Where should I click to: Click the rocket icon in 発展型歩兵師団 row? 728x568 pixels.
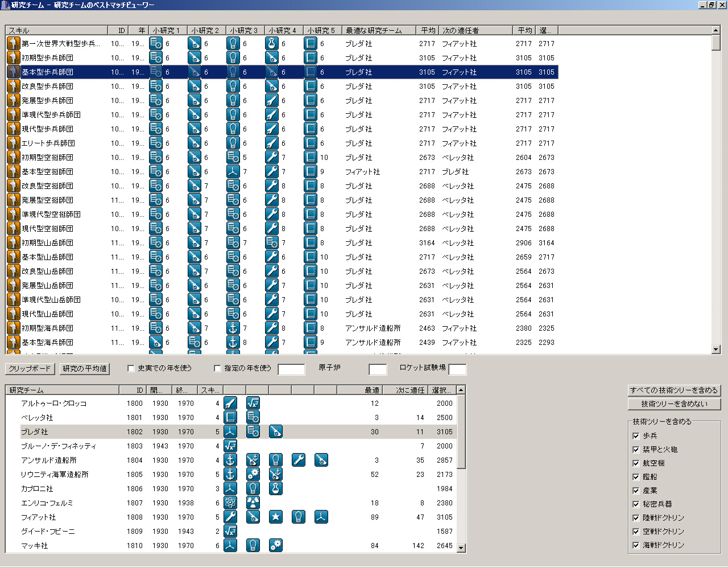tap(272, 100)
